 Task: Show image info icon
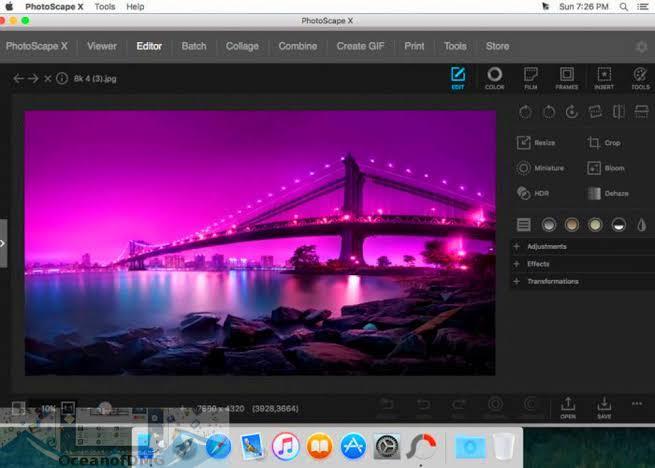pos(62,79)
